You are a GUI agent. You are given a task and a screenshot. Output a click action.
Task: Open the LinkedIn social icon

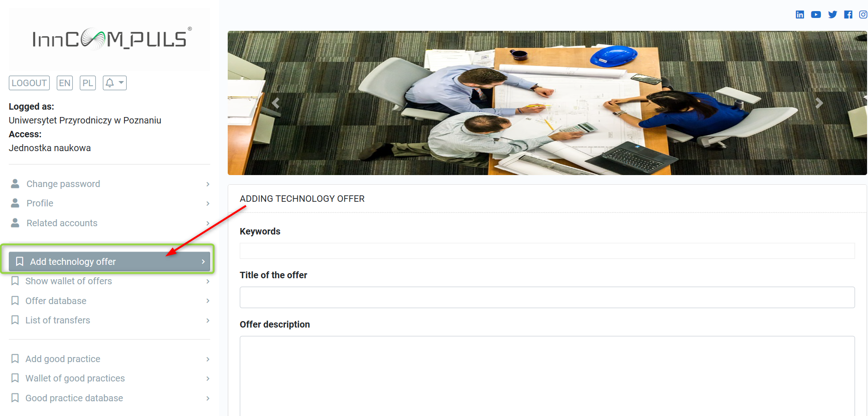point(800,15)
